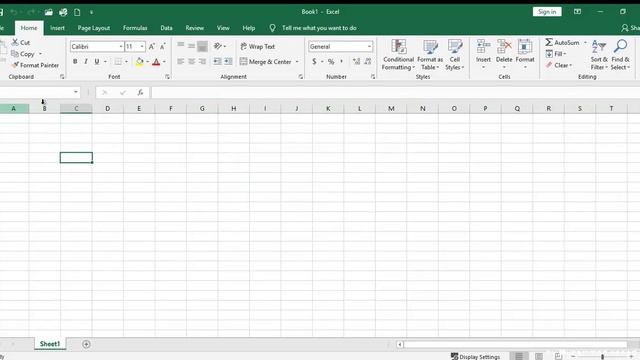The height and width of the screenshot is (360, 640).
Task: Toggle Bold formatting
Action: point(75,62)
